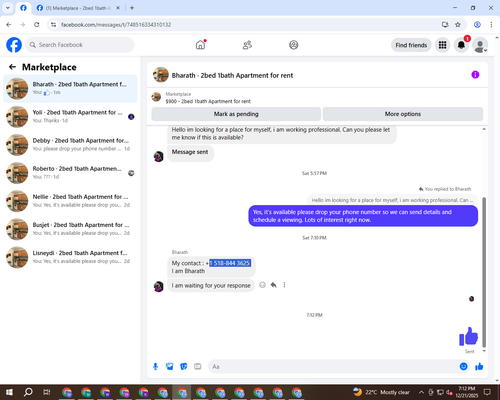React to 'I am waiting for your response'
Screen dimensions: 500x400
262,285
